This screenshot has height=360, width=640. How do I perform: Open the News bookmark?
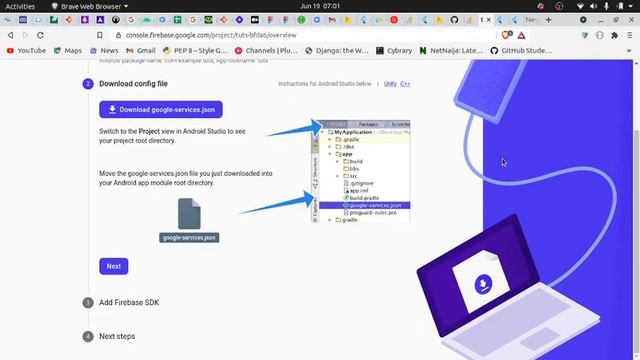104,51
